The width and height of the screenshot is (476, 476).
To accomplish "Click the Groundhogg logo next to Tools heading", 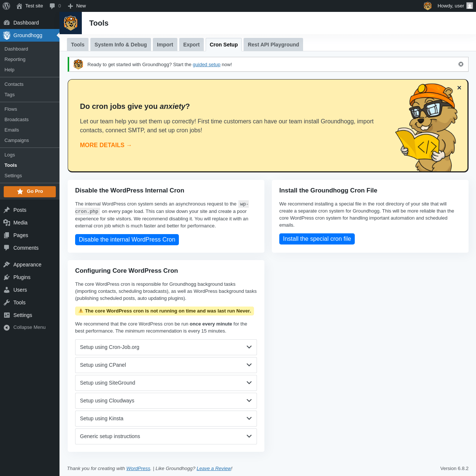I will pos(71,23).
